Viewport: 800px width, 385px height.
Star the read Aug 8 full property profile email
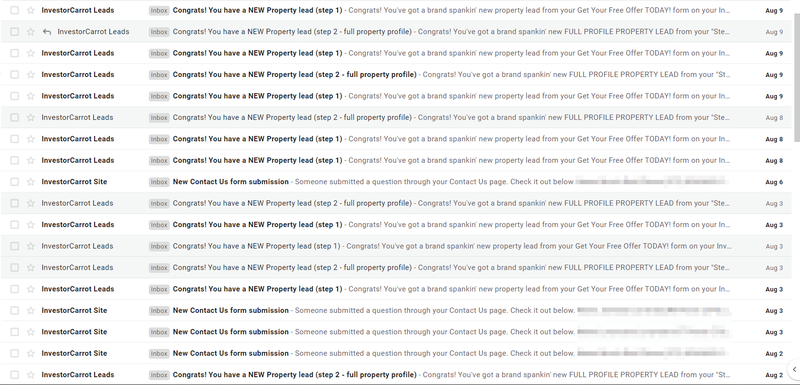(31, 117)
